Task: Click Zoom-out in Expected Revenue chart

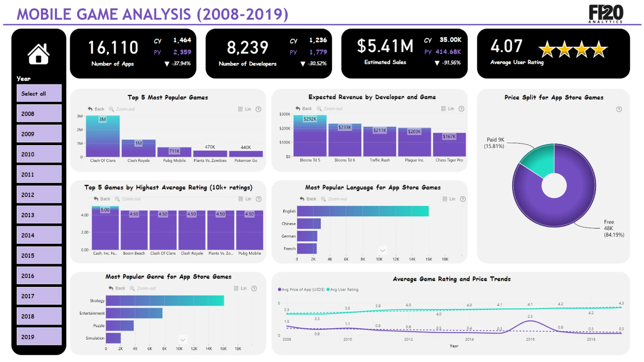Action: pyautogui.click(x=329, y=109)
